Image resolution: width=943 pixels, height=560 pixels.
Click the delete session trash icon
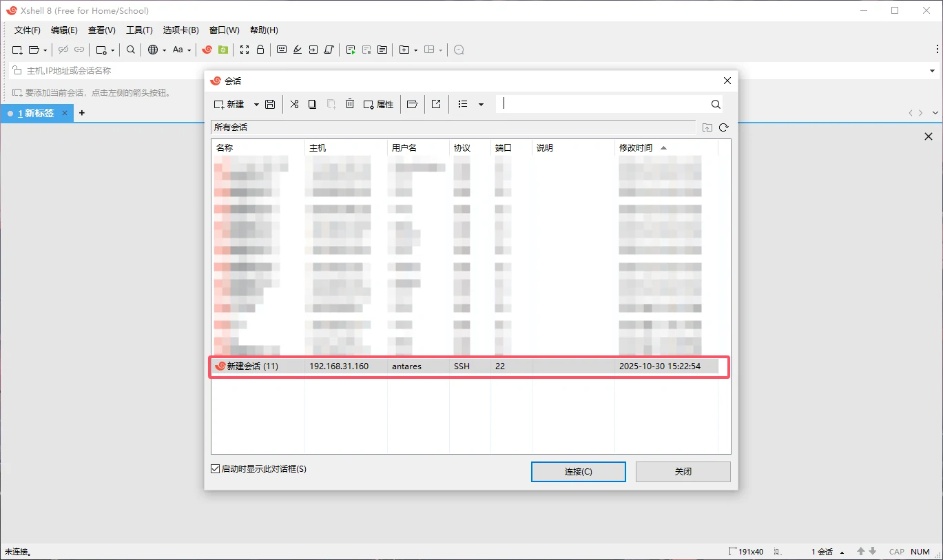click(x=350, y=104)
